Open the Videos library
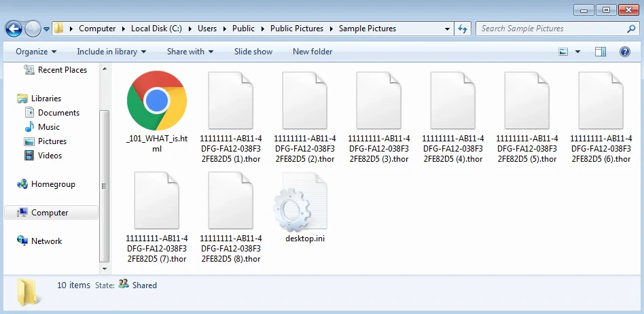This screenshot has width=644, height=314. coord(50,156)
